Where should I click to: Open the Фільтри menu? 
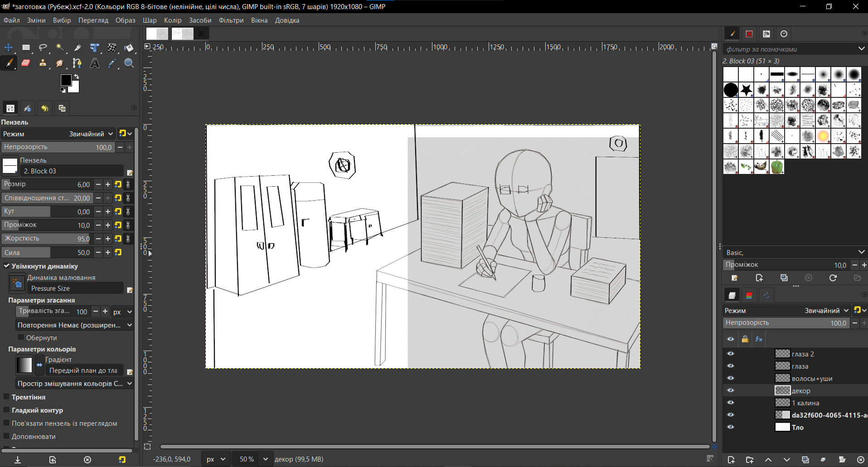(x=231, y=20)
